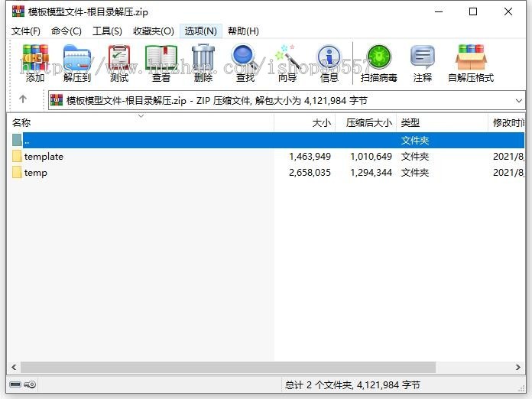Select the template folder row

[268, 157]
